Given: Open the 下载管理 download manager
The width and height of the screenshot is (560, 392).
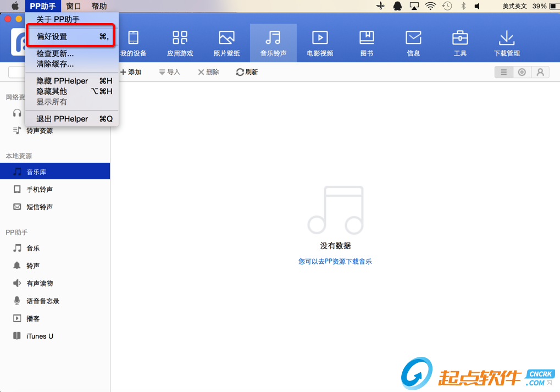Looking at the screenshot, I should point(507,43).
